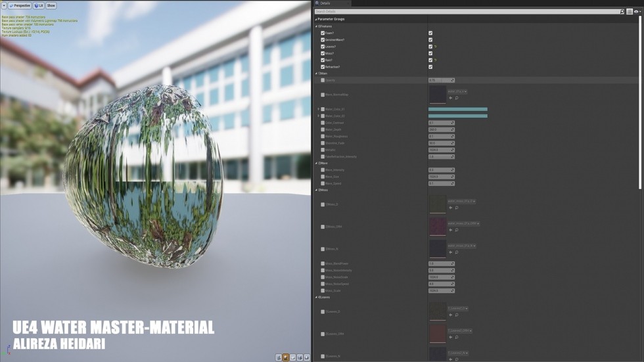Reset the Leaves? parameter using yellow arrow
The height and width of the screenshot is (362, 644).
(435, 47)
